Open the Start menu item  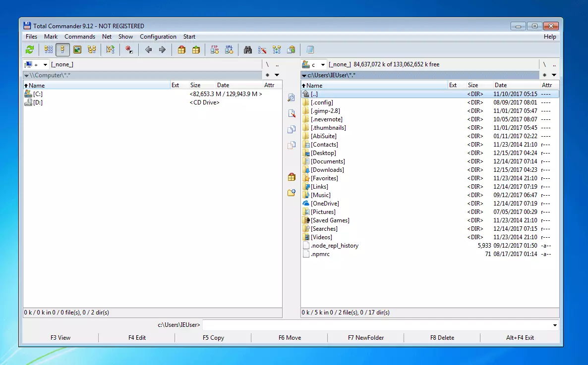(x=189, y=36)
